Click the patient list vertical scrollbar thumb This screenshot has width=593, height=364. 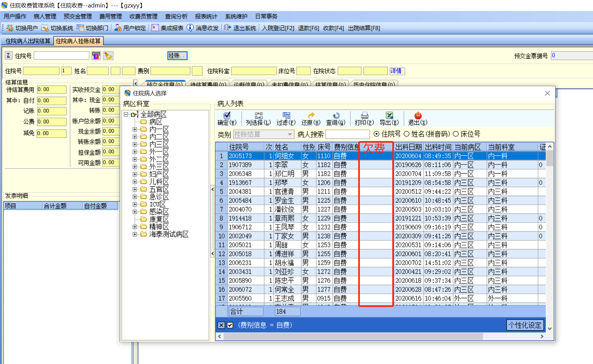(550, 158)
